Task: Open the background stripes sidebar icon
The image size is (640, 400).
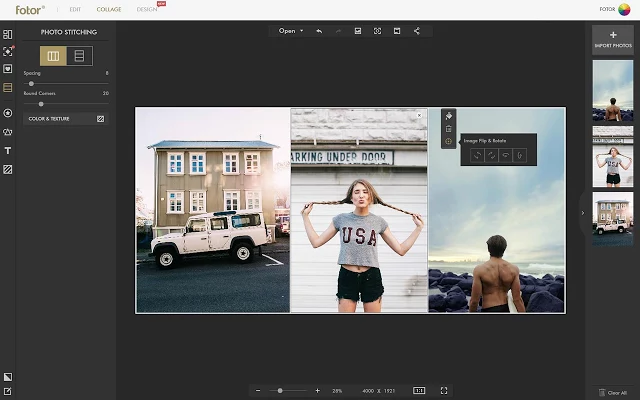Action: [7, 169]
